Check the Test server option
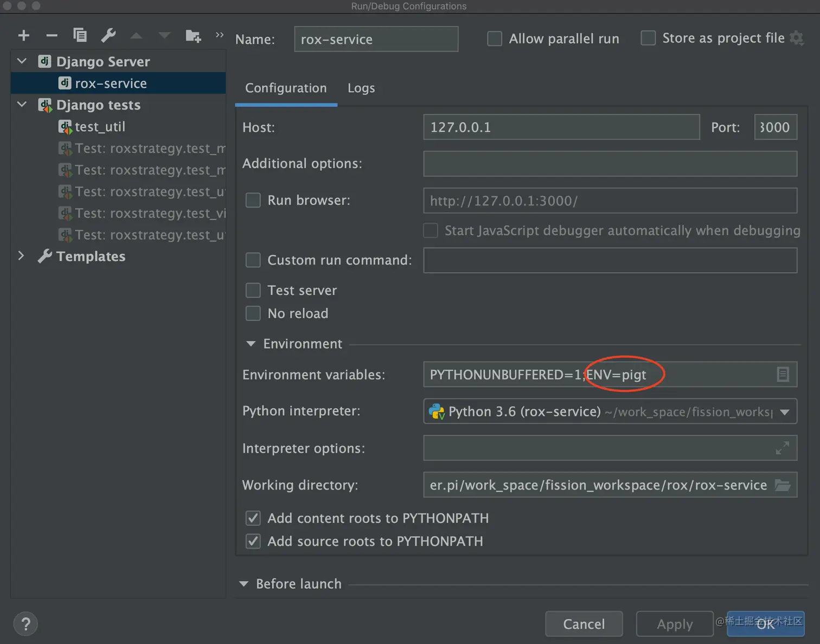 pos(253,291)
